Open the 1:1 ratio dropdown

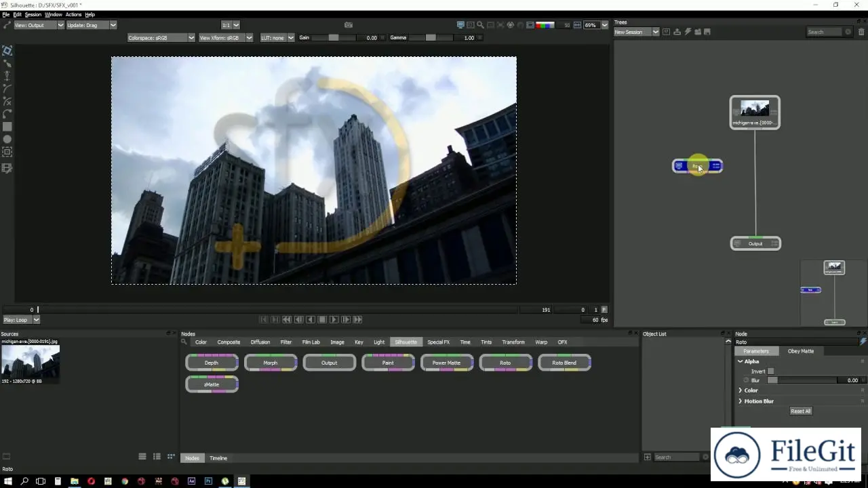click(231, 25)
